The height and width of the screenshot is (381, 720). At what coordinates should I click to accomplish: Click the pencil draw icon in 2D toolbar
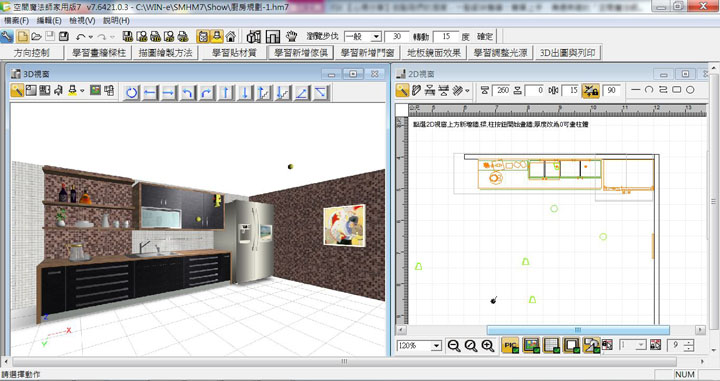tap(416, 90)
